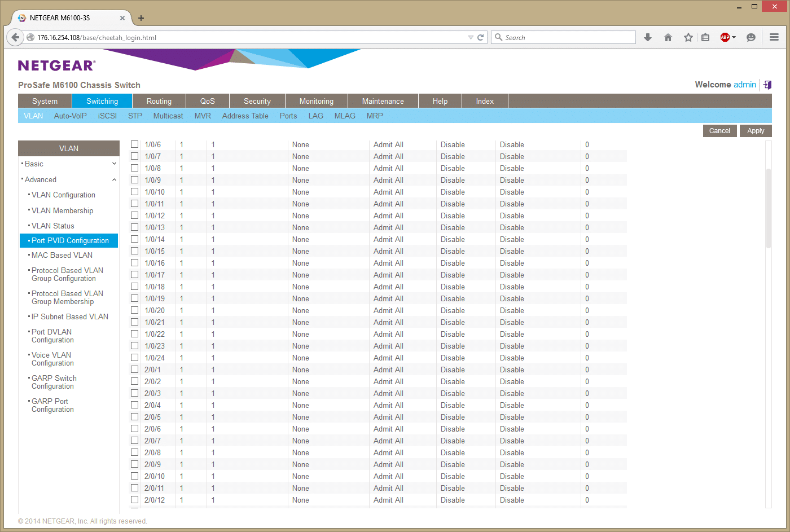
Task: Click the port table vertical scrollbar thumb
Action: [768, 208]
